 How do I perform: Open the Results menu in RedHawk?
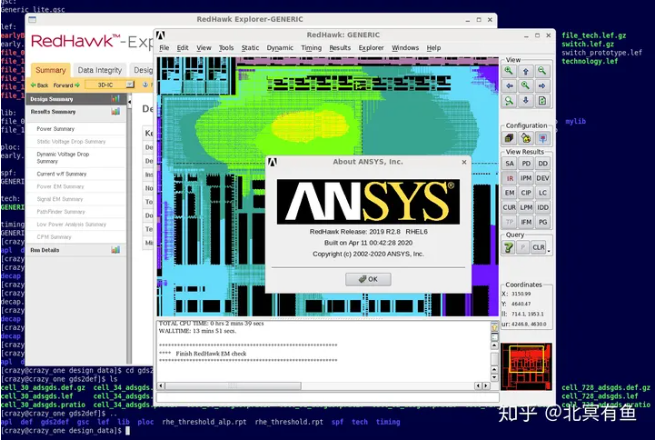(340, 48)
